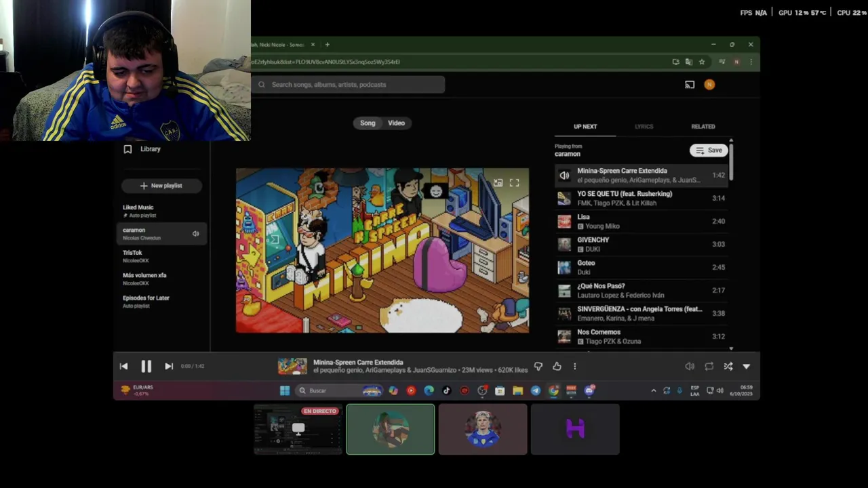Play Goteo by Duki from queue
Screen dimensions: 868x488
pyautogui.click(x=642, y=267)
